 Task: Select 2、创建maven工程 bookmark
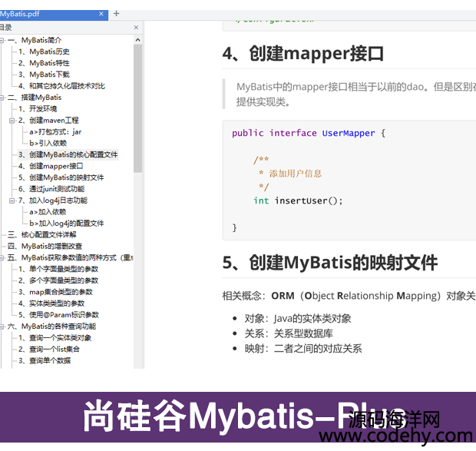(48, 121)
